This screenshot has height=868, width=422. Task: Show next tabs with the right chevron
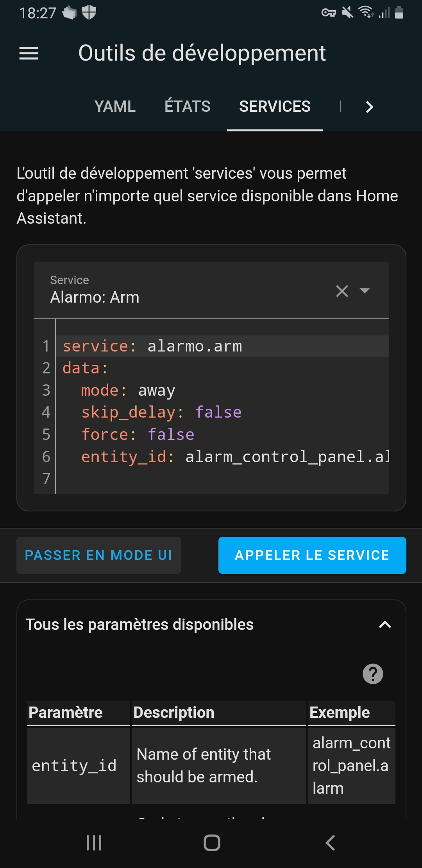369,107
